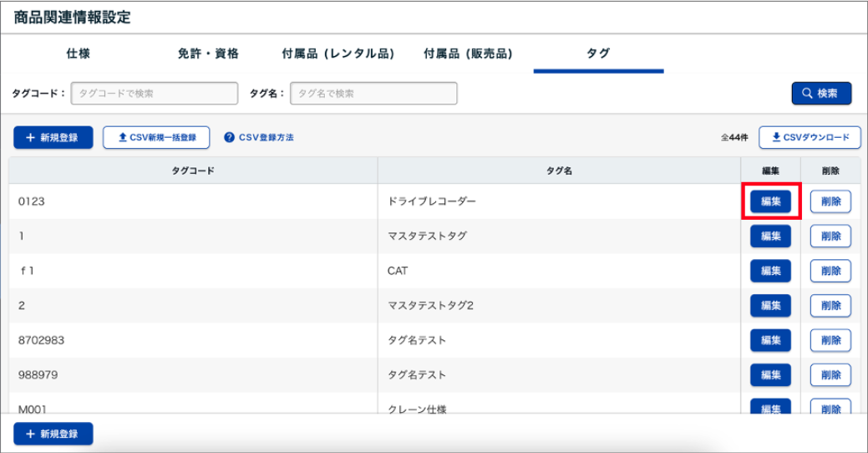Edit the マスタテストタグ row with code 1
This screenshot has width=868, height=453.
pos(770,237)
